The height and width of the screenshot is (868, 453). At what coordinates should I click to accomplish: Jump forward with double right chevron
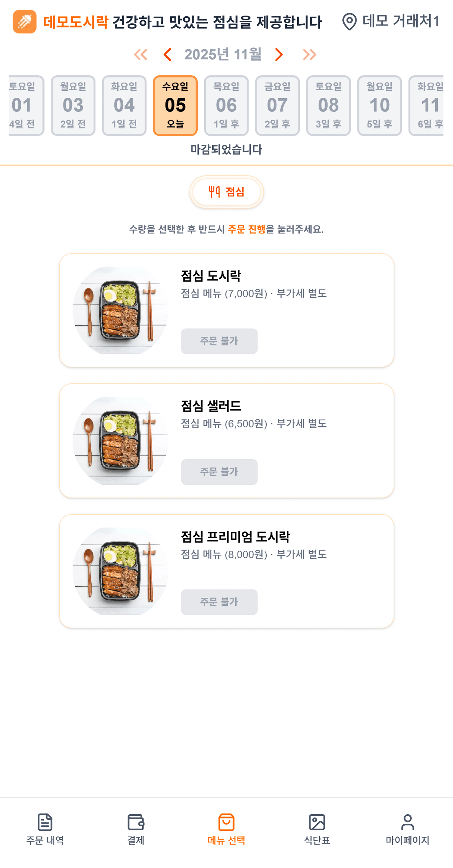[x=309, y=55]
